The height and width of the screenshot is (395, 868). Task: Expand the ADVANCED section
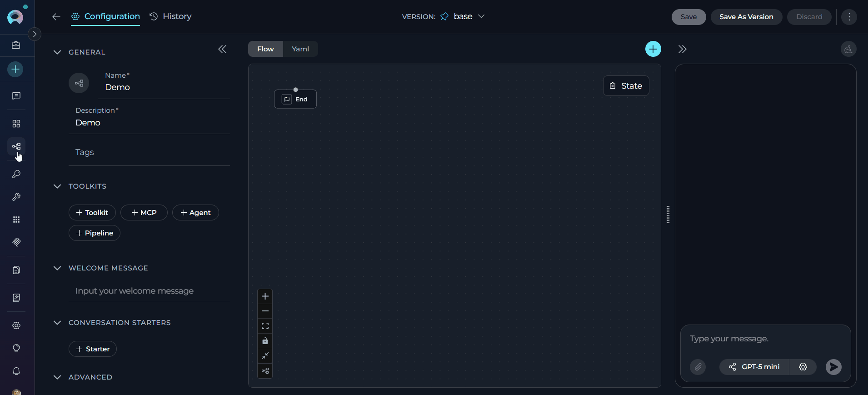pyautogui.click(x=57, y=377)
